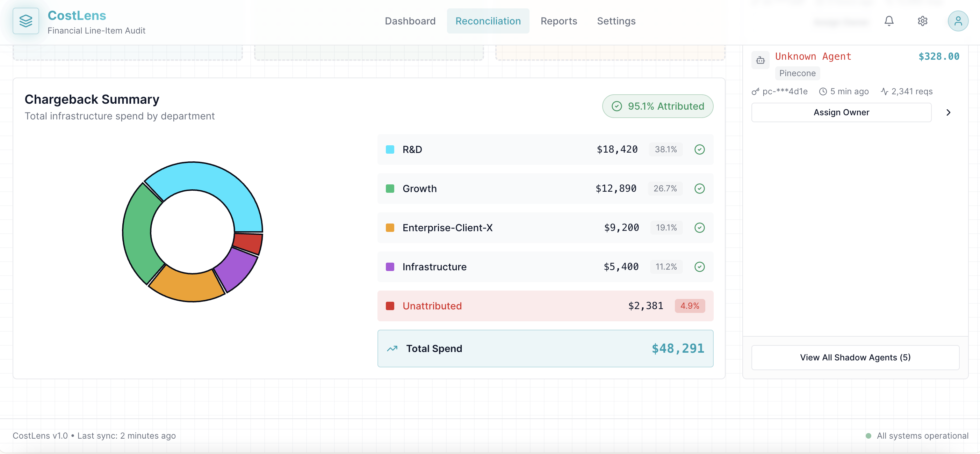Click the trending arrow icon in Total Spend
The width and height of the screenshot is (980, 454).
(392, 348)
